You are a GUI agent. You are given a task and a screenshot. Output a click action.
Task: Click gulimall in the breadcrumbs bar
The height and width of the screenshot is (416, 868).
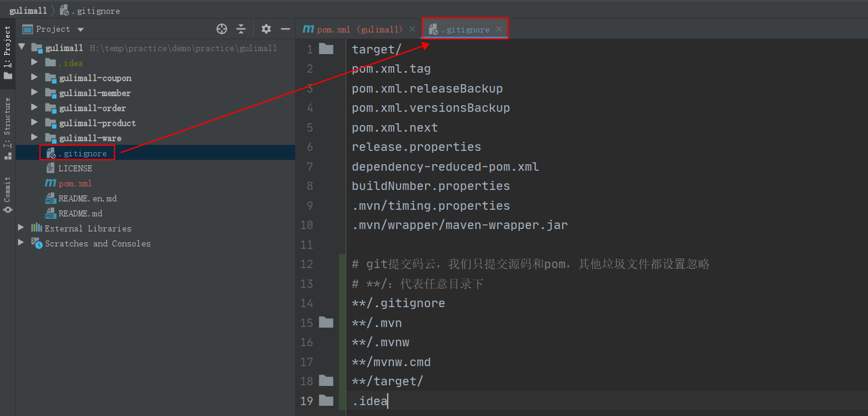tap(29, 10)
